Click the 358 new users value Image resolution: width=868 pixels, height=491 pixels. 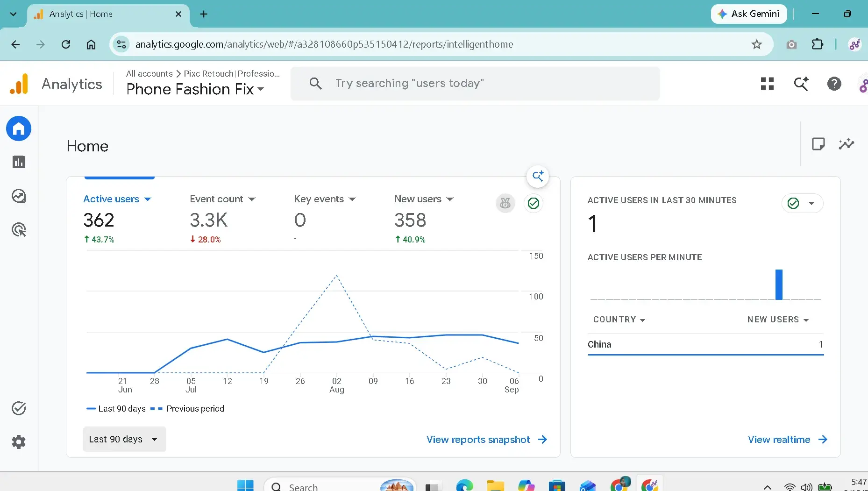(x=410, y=220)
